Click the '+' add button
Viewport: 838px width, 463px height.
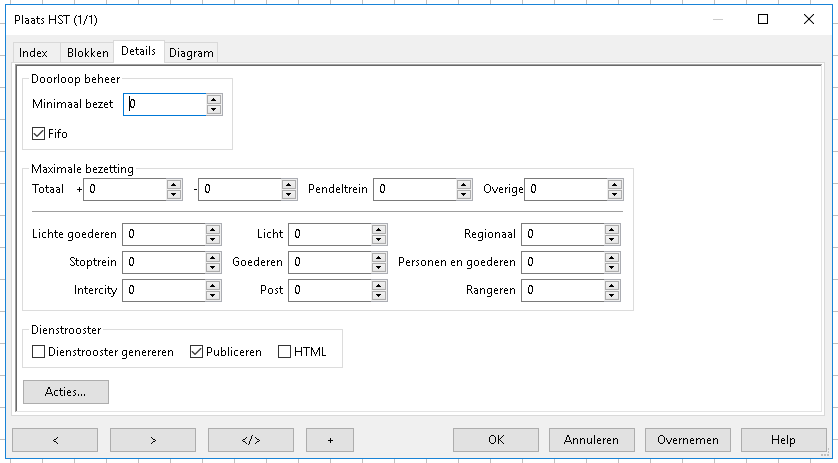[330, 440]
